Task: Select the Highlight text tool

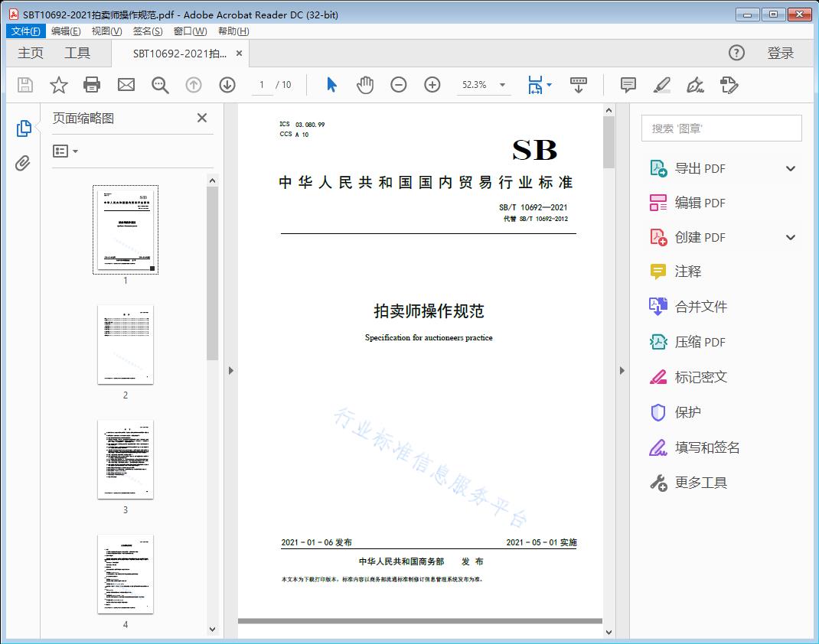Action: pos(662,85)
